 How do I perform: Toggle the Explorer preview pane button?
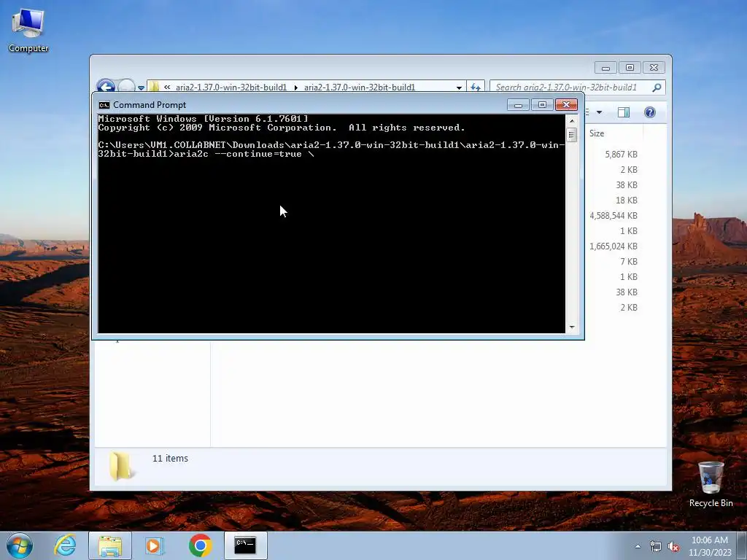[x=623, y=112]
